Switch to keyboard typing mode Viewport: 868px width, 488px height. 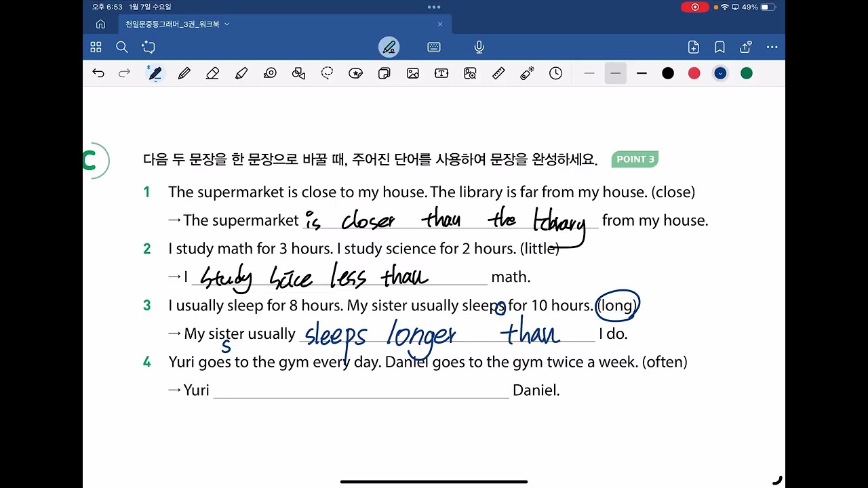click(434, 47)
